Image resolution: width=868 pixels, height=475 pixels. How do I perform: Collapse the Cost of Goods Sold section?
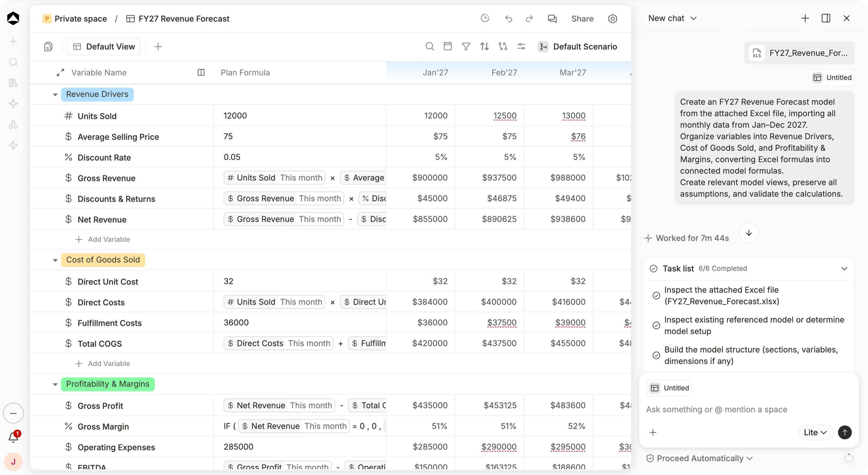55,260
